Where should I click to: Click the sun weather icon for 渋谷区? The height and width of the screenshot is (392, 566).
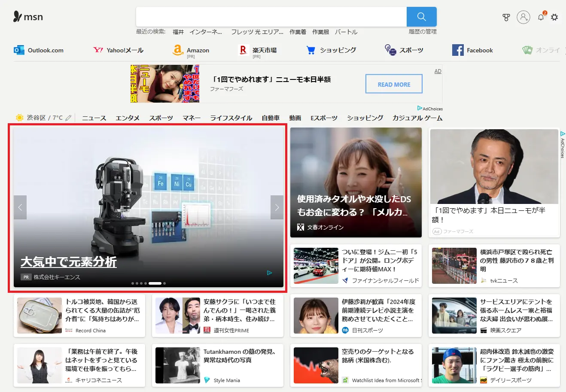coord(20,118)
